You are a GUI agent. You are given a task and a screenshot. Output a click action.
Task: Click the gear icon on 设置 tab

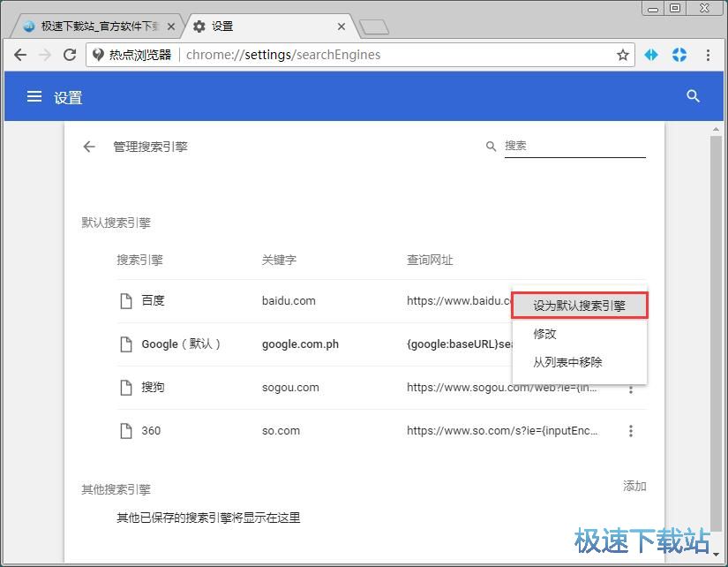(199, 26)
